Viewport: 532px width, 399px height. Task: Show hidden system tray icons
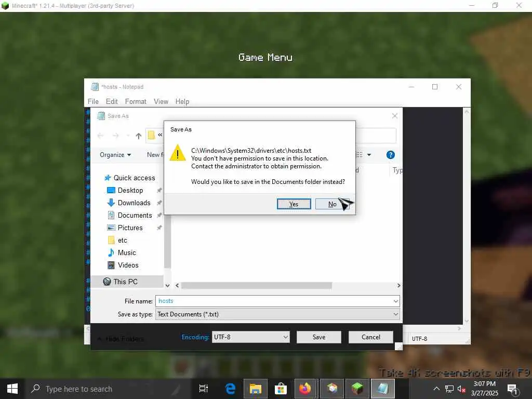pyautogui.click(x=436, y=389)
